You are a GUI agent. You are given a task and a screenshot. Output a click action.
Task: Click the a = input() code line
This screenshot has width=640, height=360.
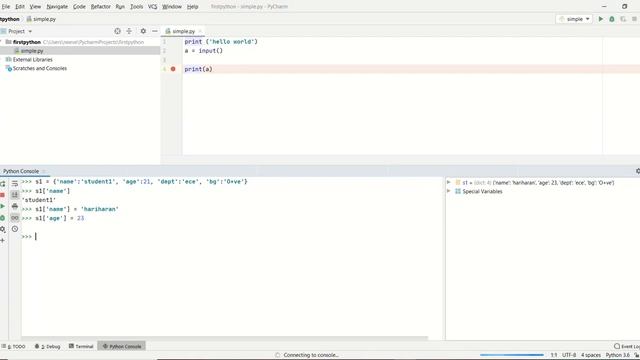click(x=204, y=51)
